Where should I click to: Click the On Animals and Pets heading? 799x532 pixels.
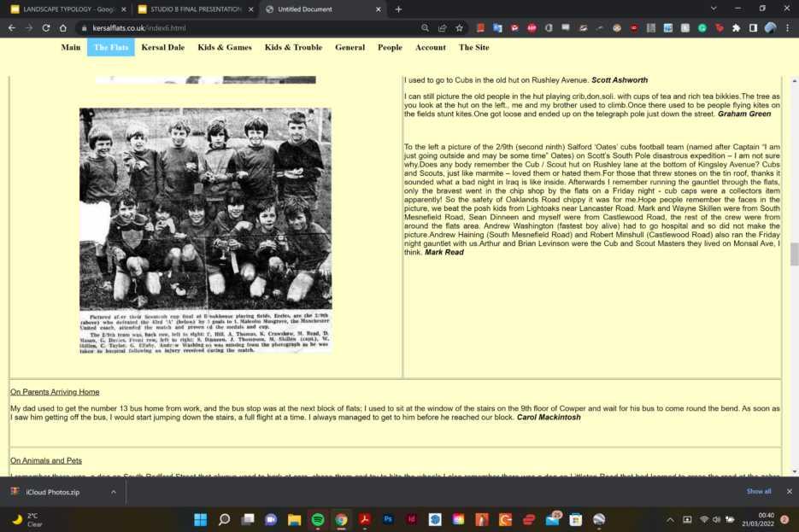[x=46, y=461]
